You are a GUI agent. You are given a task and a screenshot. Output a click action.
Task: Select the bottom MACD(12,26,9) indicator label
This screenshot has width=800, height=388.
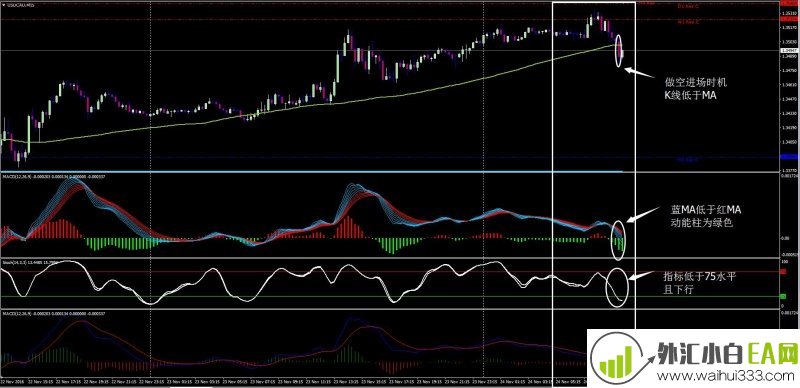click(x=16, y=312)
